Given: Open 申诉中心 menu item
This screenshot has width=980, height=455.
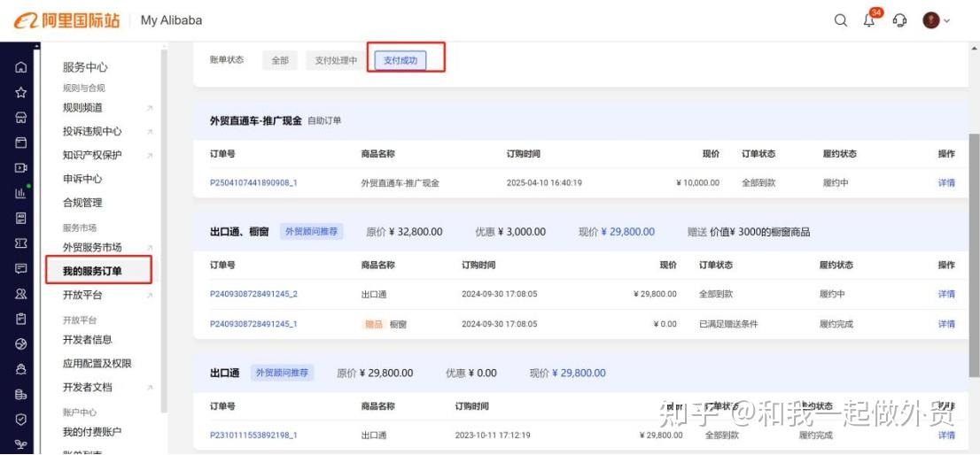Looking at the screenshot, I should pyautogui.click(x=82, y=179).
